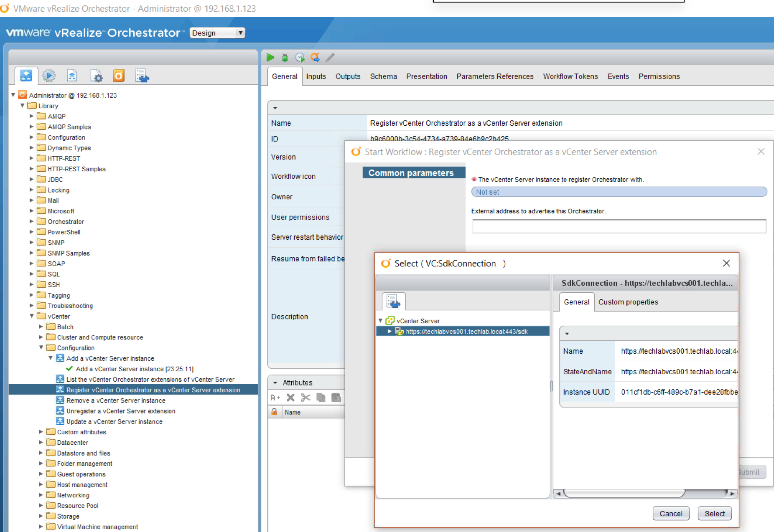This screenshot has width=774, height=532.
Task: Click the Validate workflow icon in toolbar
Action: tap(315, 57)
